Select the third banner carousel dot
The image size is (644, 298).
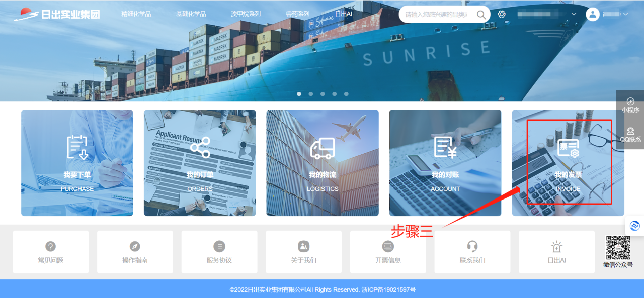pyautogui.click(x=323, y=94)
